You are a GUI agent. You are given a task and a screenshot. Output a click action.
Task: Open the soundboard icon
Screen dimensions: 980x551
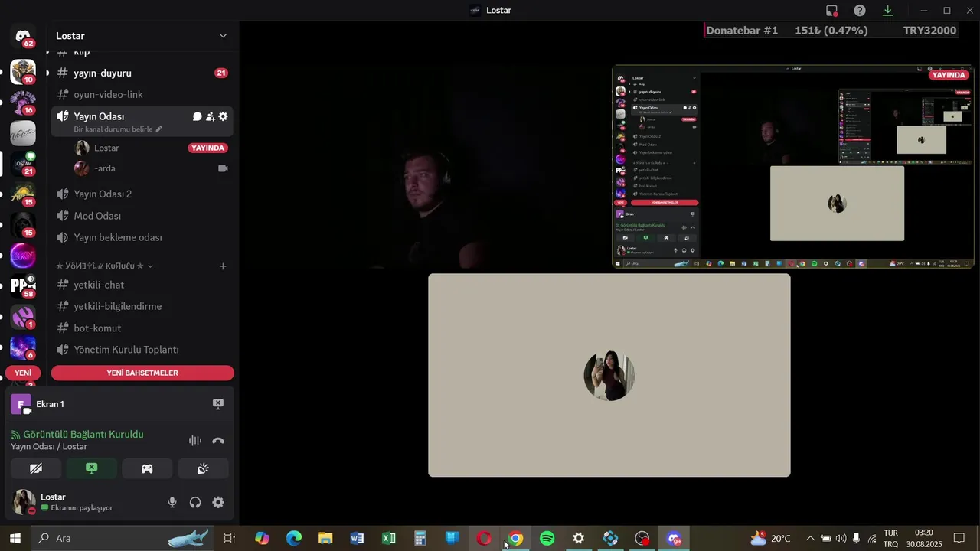(203, 468)
